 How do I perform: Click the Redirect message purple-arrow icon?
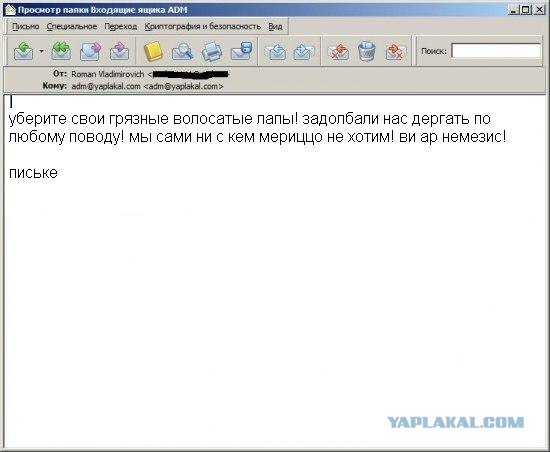[x=119, y=51]
